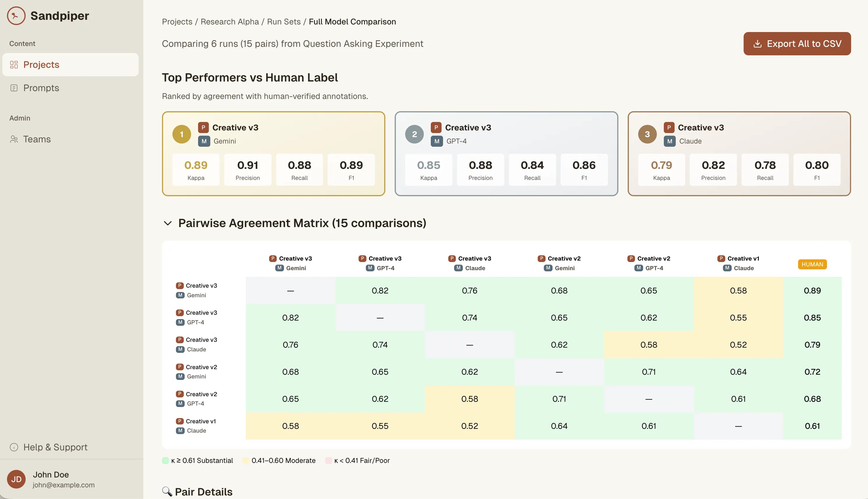868x499 pixels.
Task: Go to Projects breadcrumb link
Action: point(177,22)
